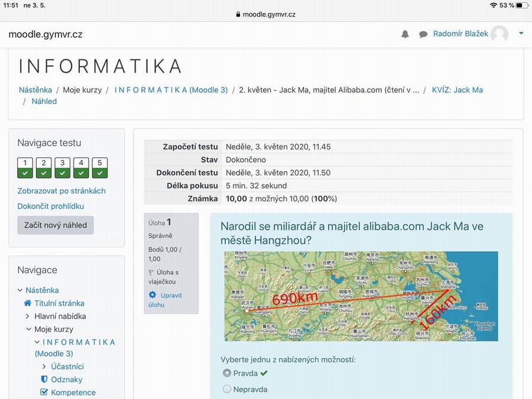
Task: Click the 'Neděle, 3. květen 2020, 11.45' value
Action: coord(278,147)
